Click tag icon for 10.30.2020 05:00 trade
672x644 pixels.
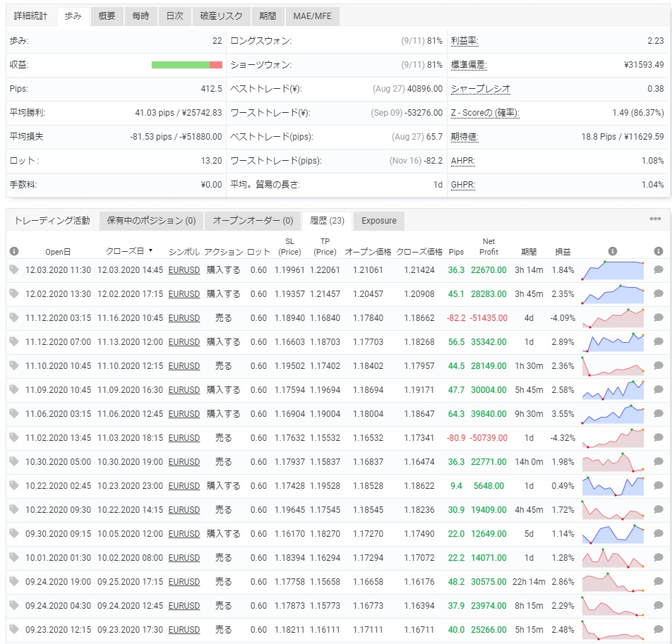coord(13,461)
